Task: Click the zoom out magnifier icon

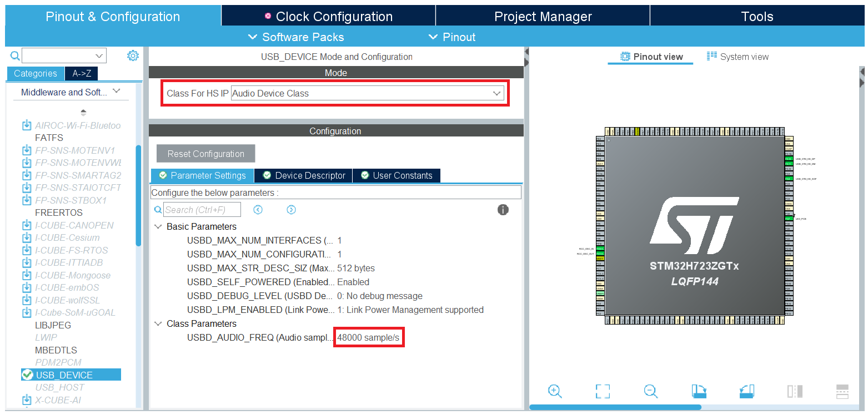Action: (x=651, y=391)
